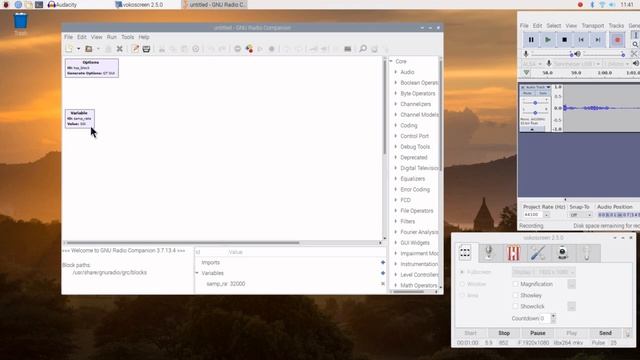The width and height of the screenshot is (640, 360).
Task: Click Audacity Pause transport button
Action: click(x=531, y=40)
